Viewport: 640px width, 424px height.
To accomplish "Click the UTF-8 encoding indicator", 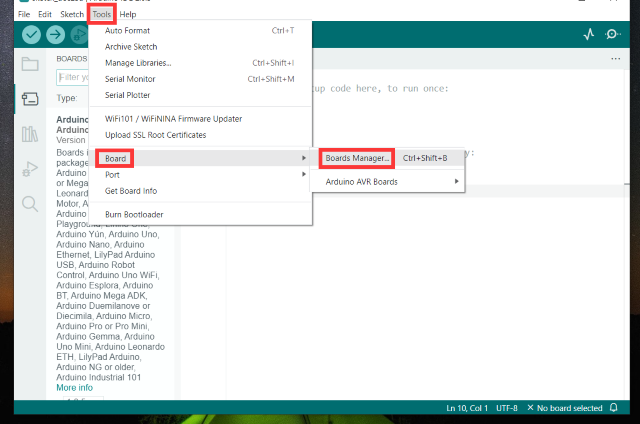I will pos(507,408).
